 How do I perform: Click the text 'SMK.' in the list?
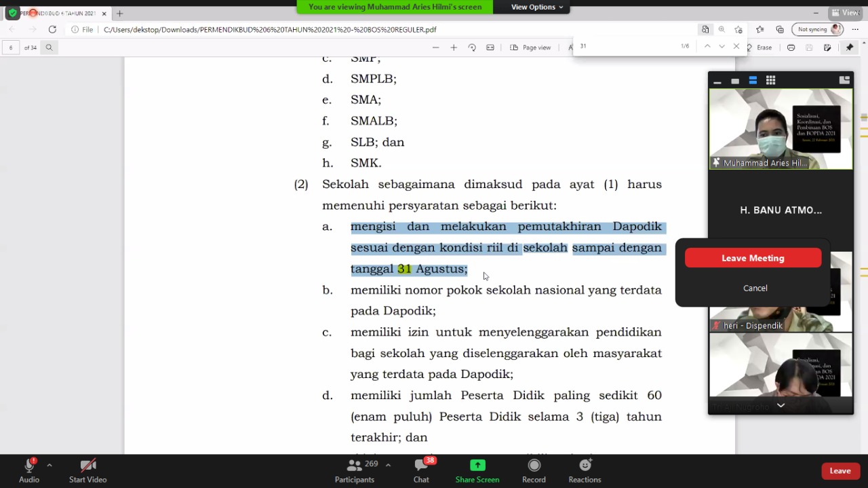point(366,163)
